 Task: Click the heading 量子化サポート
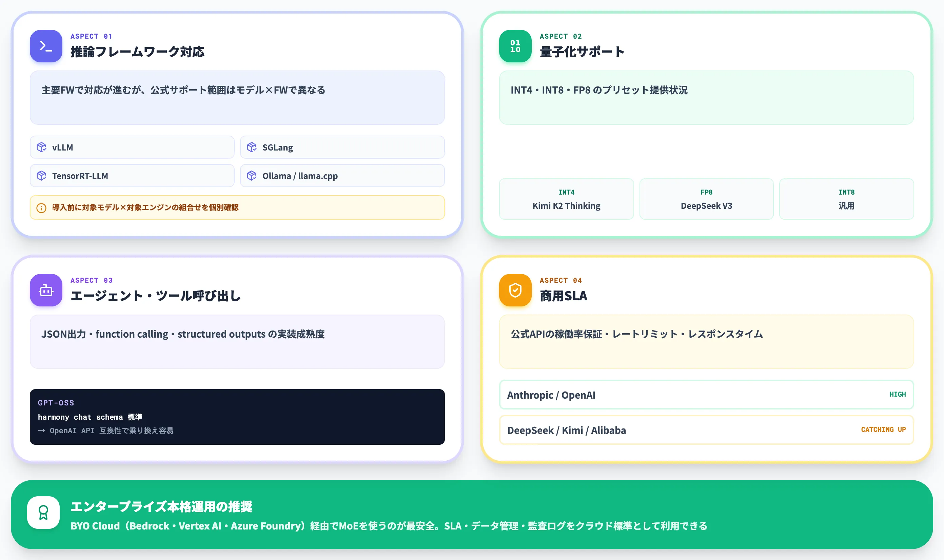click(x=582, y=52)
